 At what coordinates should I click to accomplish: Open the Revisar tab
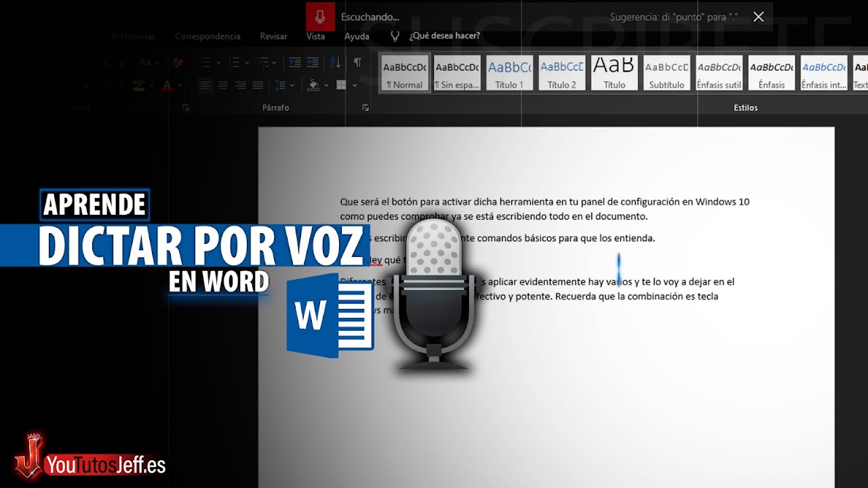click(x=273, y=36)
